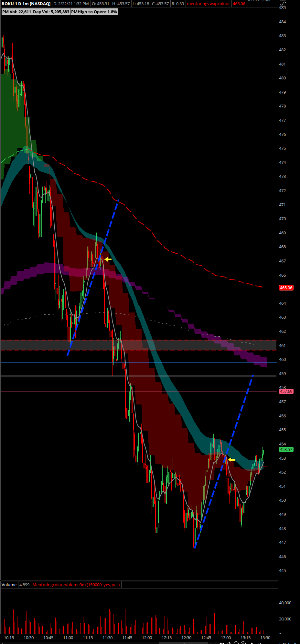The width and height of the screenshot is (300, 644).
Task: Click the pink 457.69 price bubble on axis
Action: [x=286, y=391]
